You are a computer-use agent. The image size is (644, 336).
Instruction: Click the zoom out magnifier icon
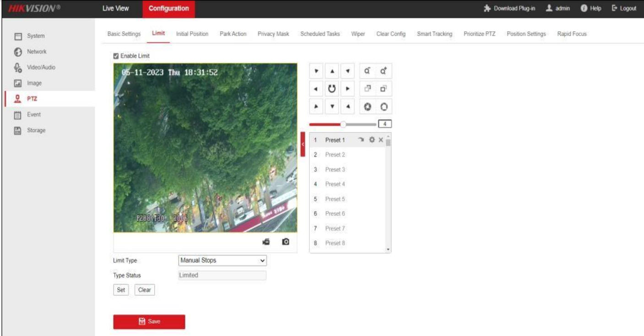tap(367, 71)
